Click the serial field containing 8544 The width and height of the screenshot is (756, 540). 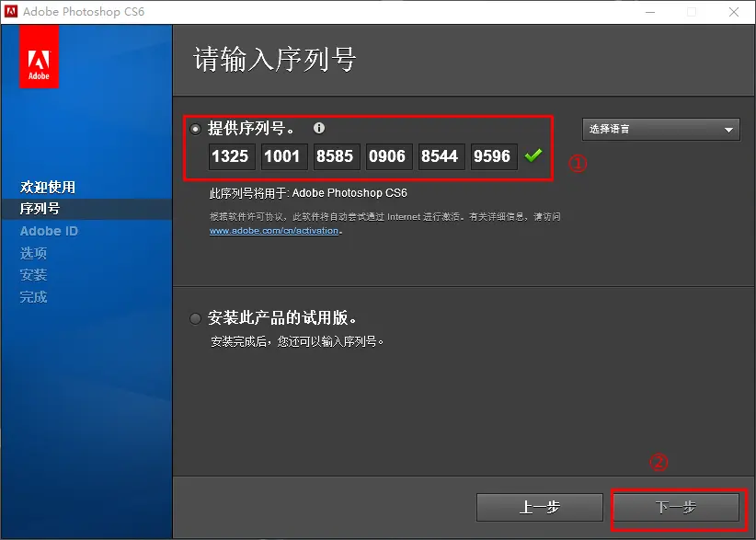coord(441,156)
